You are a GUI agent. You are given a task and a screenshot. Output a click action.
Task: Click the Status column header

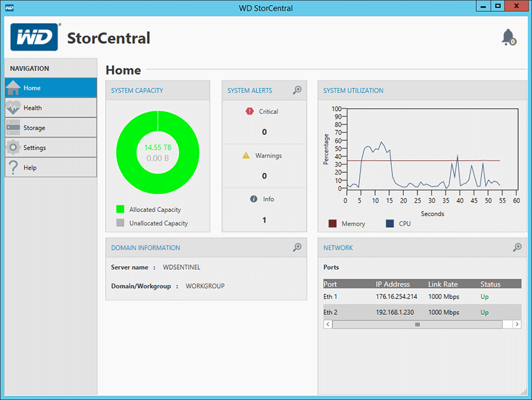pyautogui.click(x=490, y=284)
